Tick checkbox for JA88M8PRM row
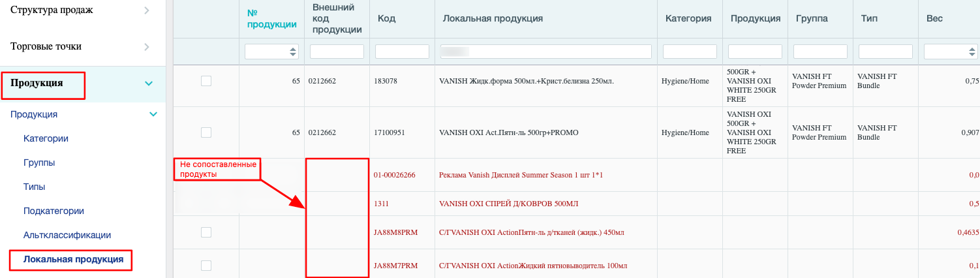The image size is (980, 278). click(x=206, y=232)
